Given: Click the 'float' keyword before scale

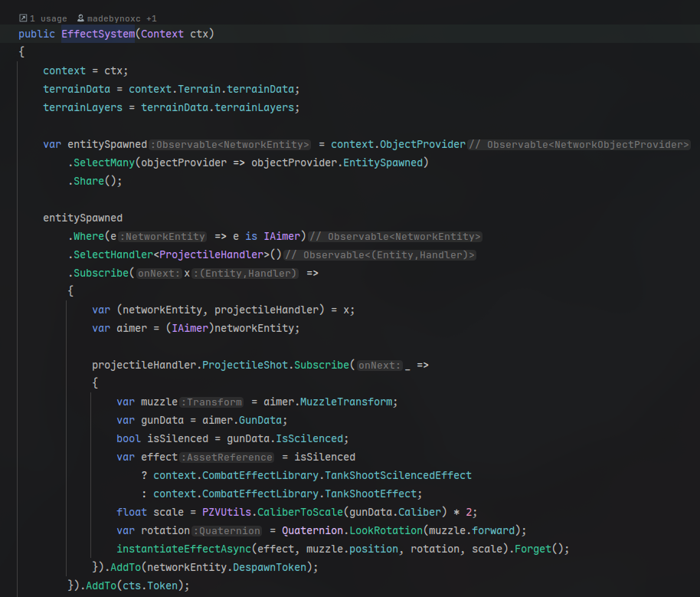Looking at the screenshot, I should [x=132, y=512].
